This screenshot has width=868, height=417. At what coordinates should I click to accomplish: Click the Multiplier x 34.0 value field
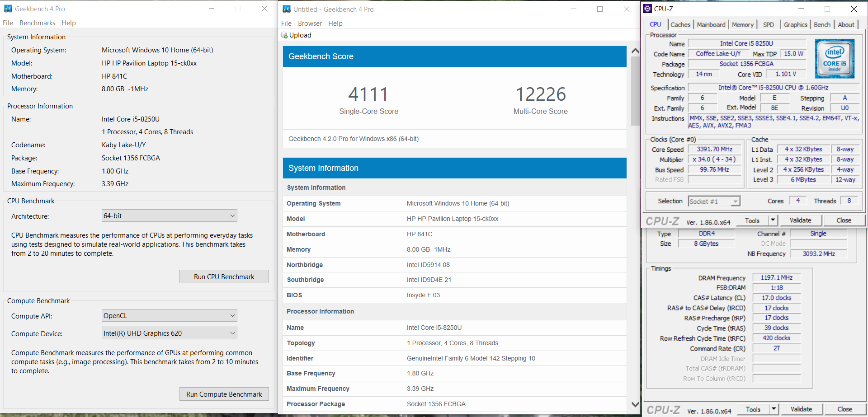point(714,159)
